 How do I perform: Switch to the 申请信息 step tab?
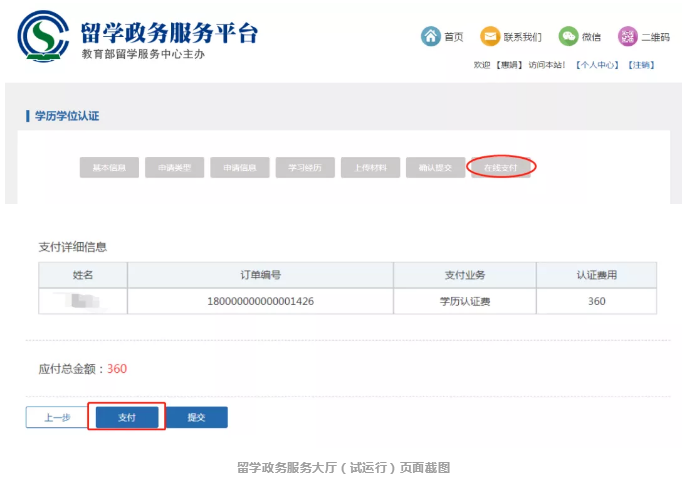tap(239, 168)
